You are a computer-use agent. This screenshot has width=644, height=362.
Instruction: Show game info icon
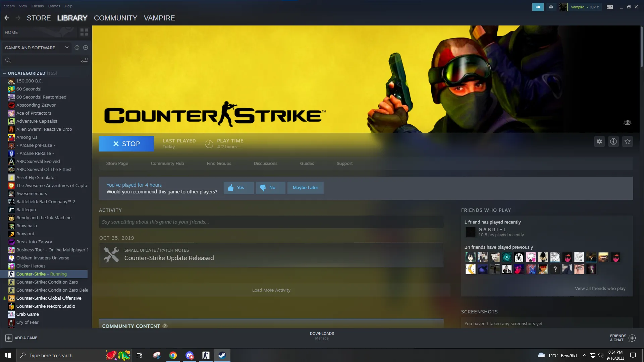(613, 141)
